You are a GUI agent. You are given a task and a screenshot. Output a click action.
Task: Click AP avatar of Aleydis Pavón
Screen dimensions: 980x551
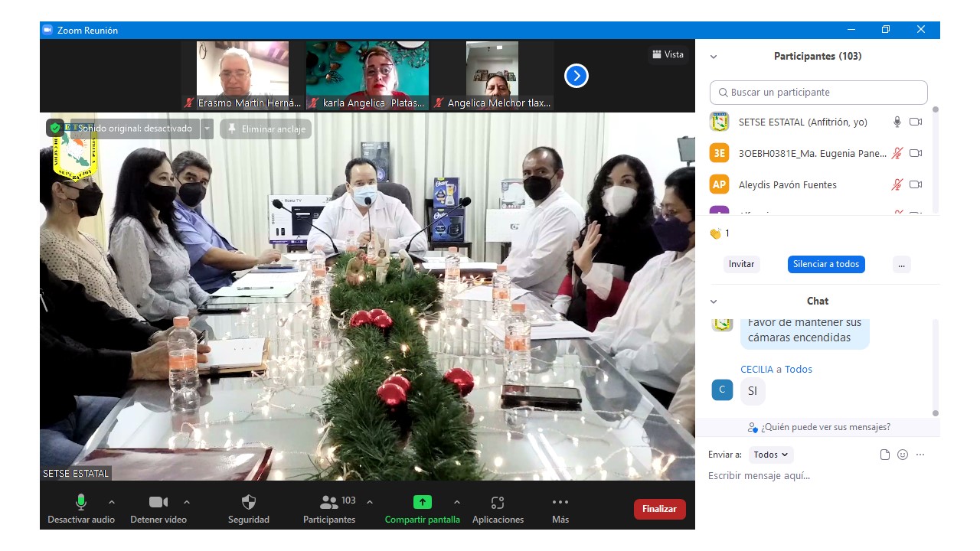719,184
